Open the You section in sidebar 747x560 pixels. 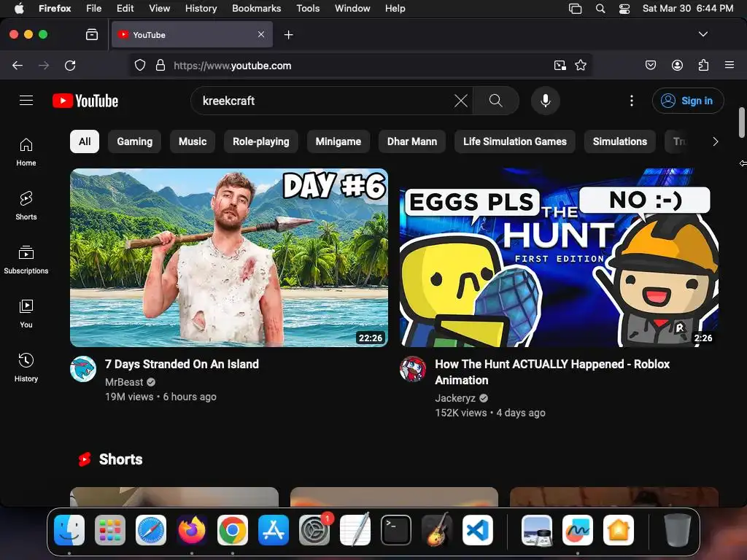(x=26, y=314)
